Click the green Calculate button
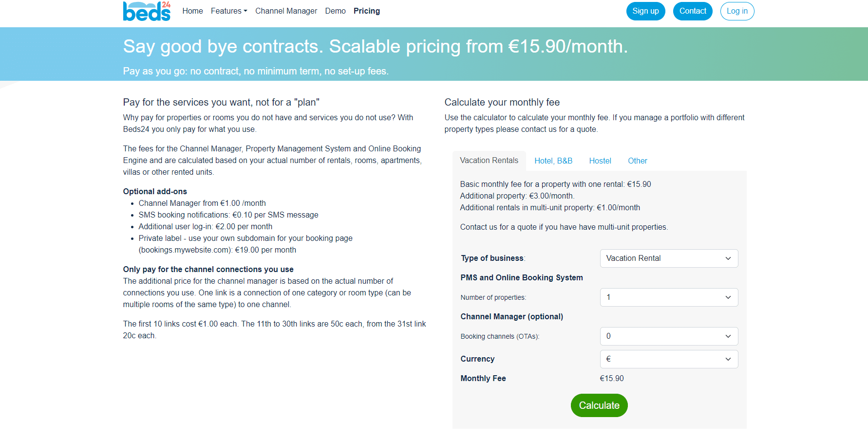Screen dimensions: 868x438 [599, 405]
